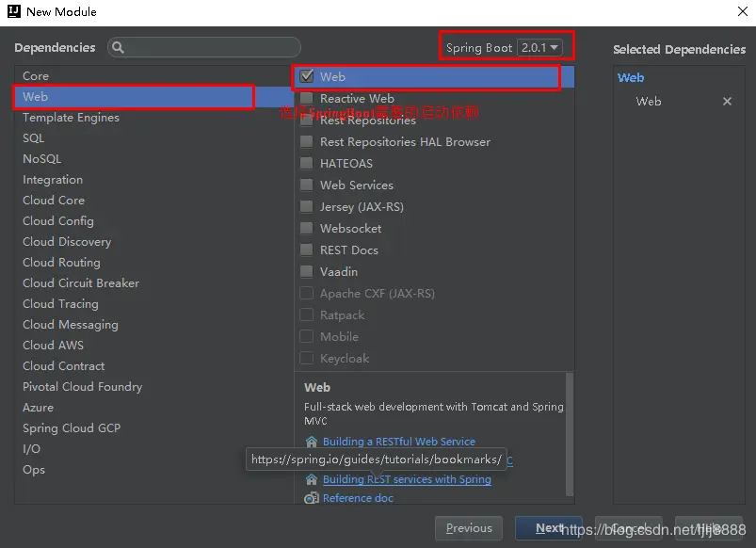The height and width of the screenshot is (548, 756).
Task: Uncheck the Web dependency checkbox
Action: coord(307,76)
